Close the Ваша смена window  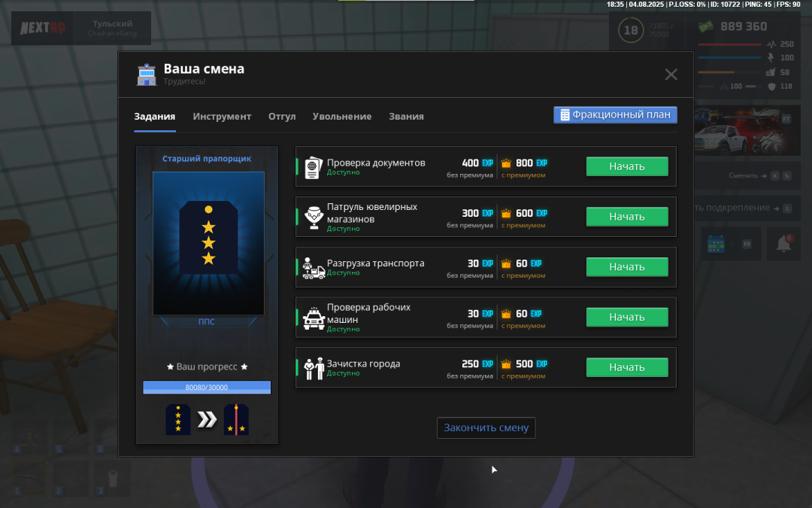click(x=671, y=75)
